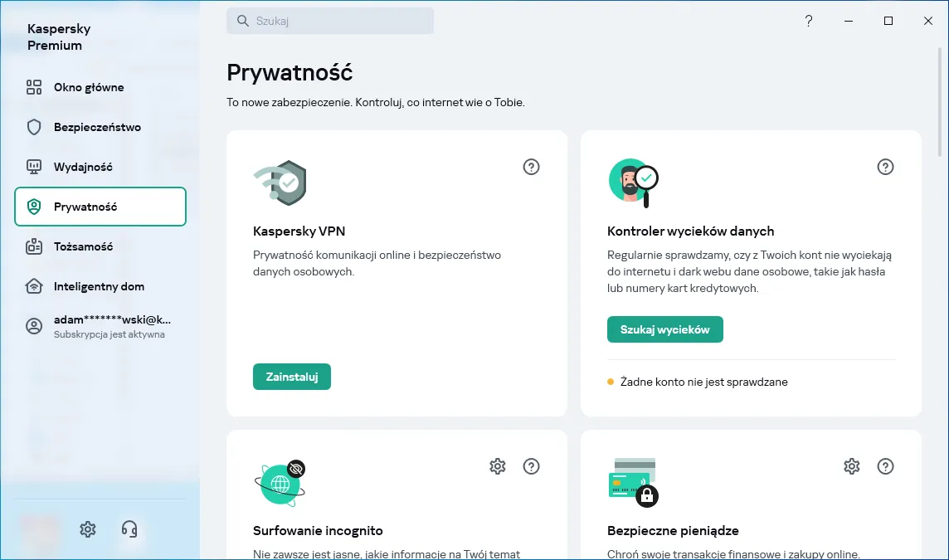Open Surfowanie incognito settings gear
The height and width of the screenshot is (560, 949).
click(x=498, y=466)
